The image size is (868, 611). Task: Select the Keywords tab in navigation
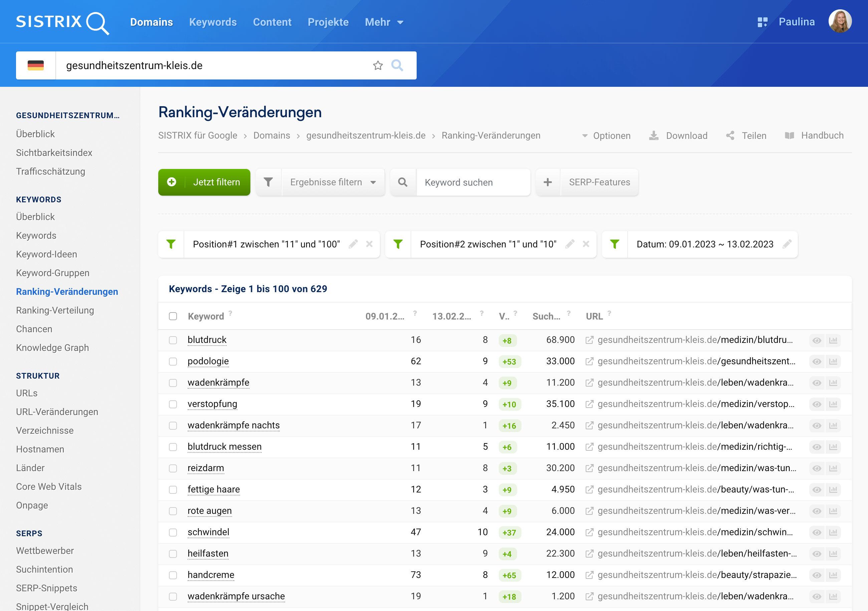[212, 22]
